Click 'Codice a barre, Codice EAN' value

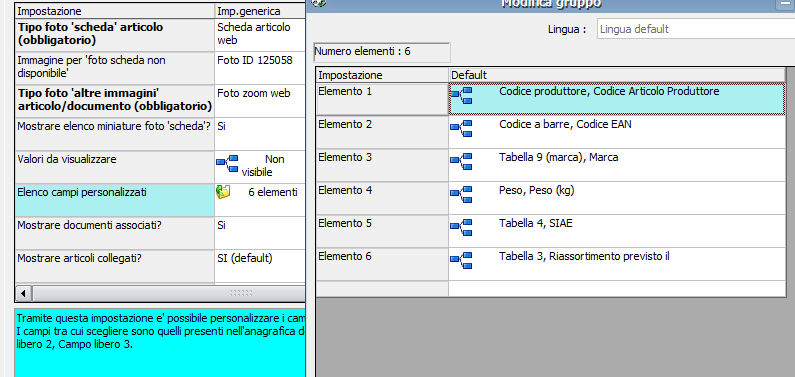coord(565,124)
